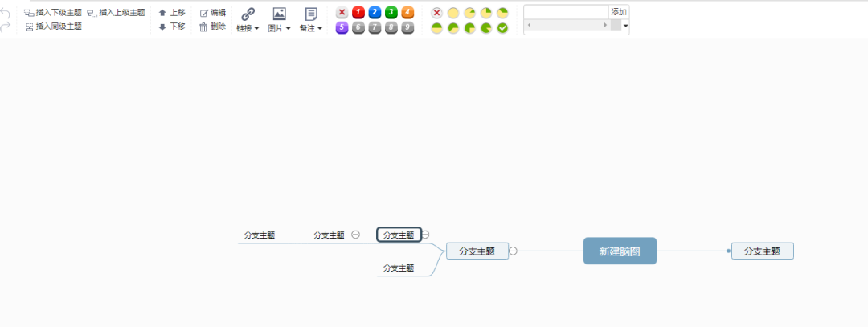Move node up with 上移

pyautogui.click(x=172, y=12)
